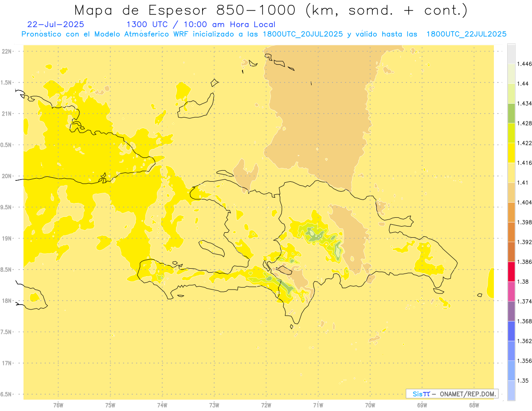Click the pale yellow 1.41–1.416 legend swatch
532x411 pixels.
tap(511, 172)
